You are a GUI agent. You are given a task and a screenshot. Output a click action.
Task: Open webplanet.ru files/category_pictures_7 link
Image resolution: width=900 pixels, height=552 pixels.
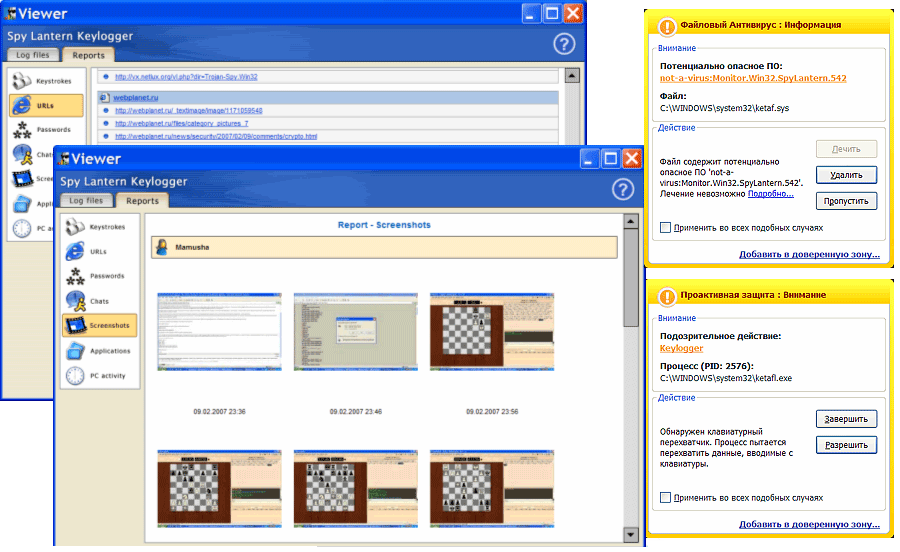coord(181,123)
